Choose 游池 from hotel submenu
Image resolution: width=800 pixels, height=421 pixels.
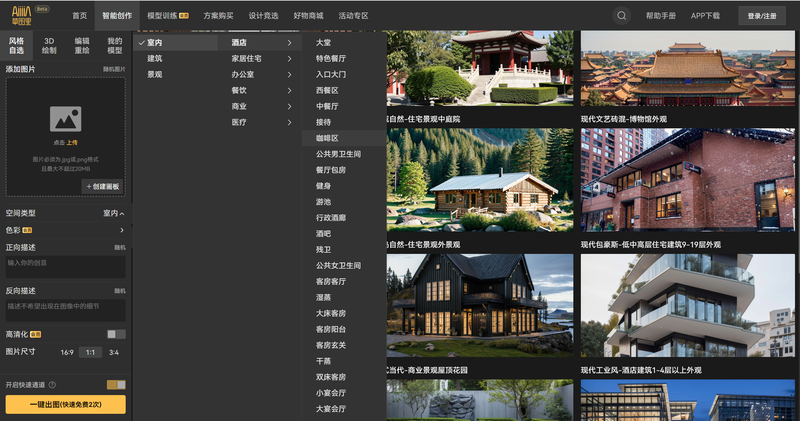coord(323,202)
